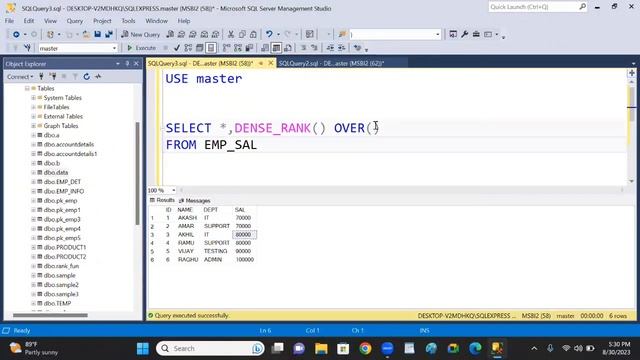The image size is (640, 360).
Task: Open the 100 % zoom dropdown
Action: [x=173, y=191]
